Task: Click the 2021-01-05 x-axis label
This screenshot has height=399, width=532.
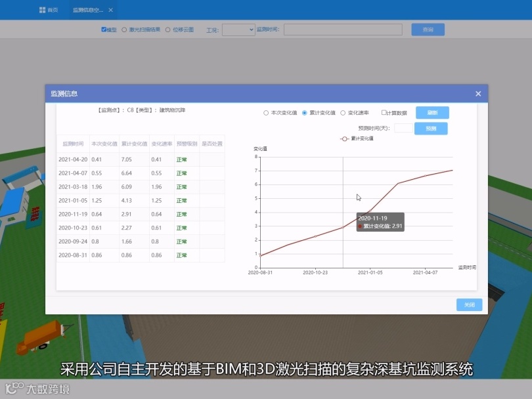Action: click(370, 272)
